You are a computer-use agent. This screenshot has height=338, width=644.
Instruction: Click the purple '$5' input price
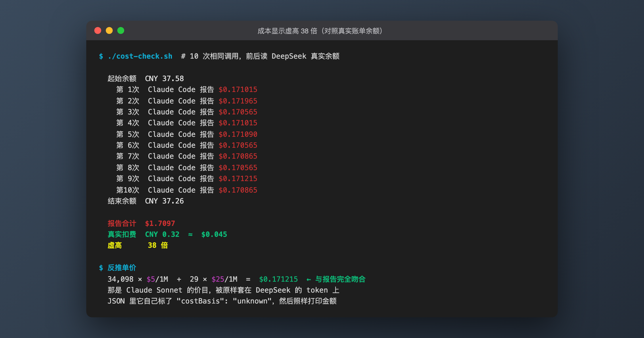(151, 279)
